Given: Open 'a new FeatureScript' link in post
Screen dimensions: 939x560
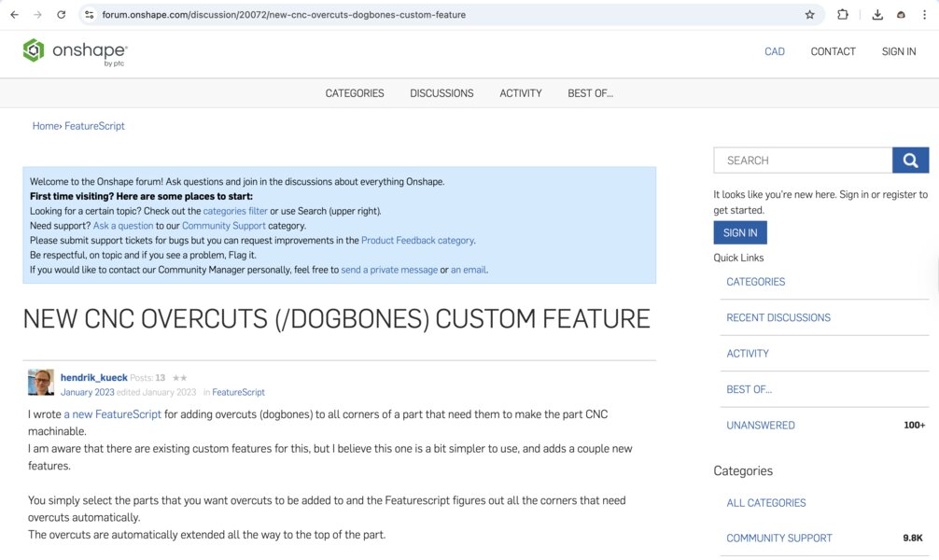Looking at the screenshot, I should [113, 414].
